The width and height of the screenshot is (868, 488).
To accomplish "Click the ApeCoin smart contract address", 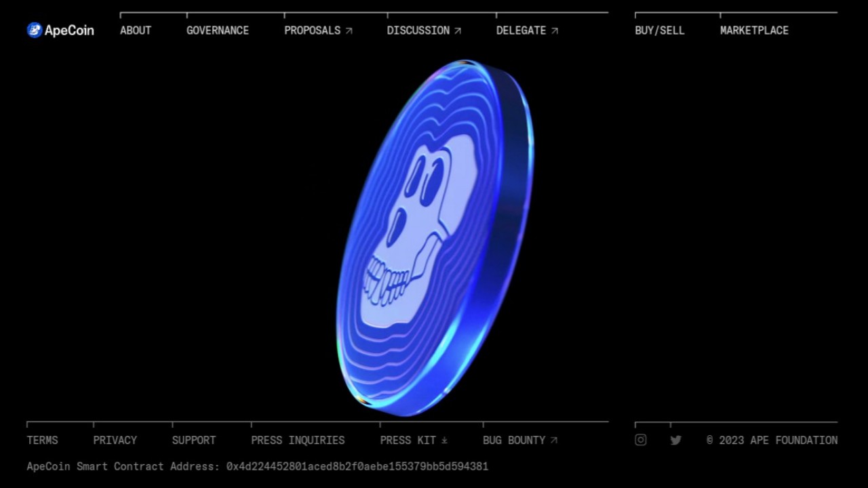I will click(x=357, y=466).
